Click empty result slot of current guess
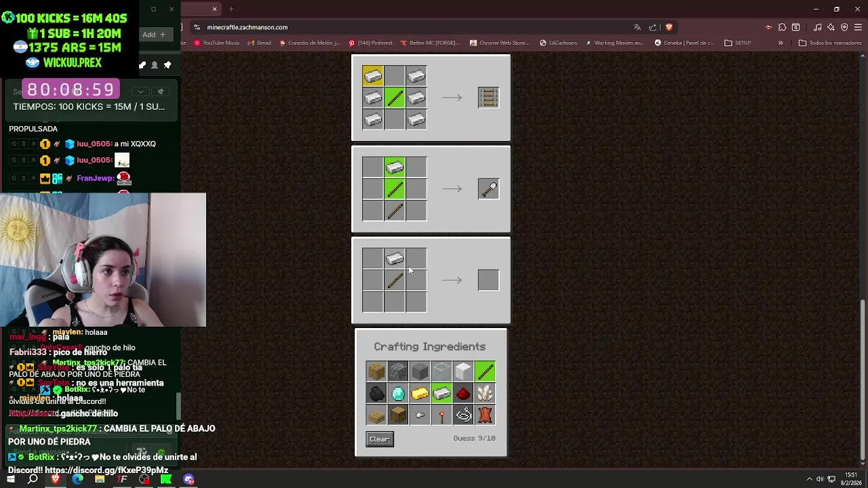 (x=488, y=280)
